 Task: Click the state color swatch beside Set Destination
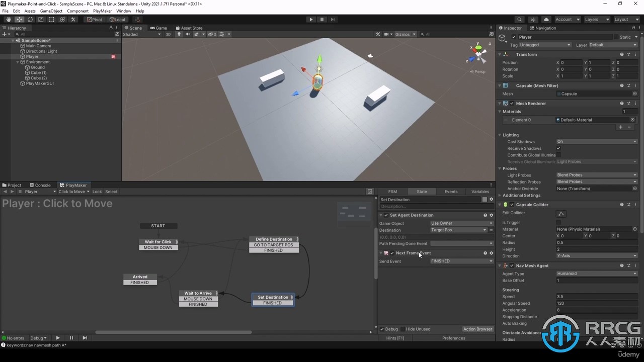coord(485,200)
